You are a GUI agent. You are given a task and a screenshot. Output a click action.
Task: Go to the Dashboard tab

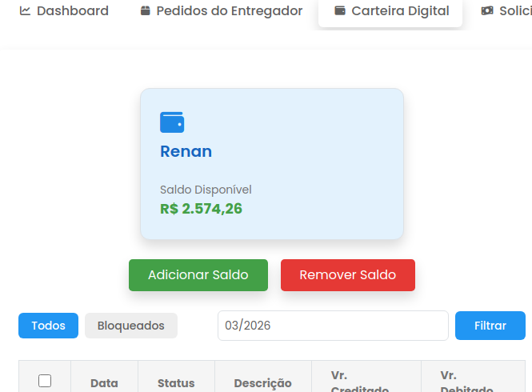point(64,11)
